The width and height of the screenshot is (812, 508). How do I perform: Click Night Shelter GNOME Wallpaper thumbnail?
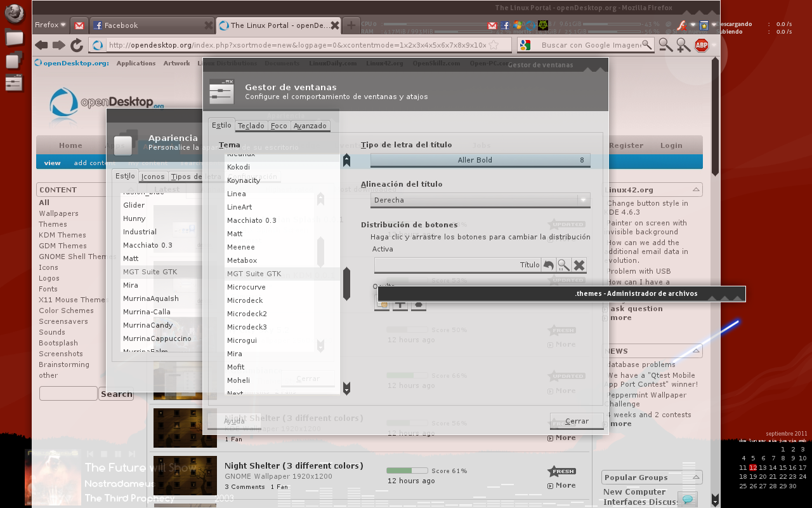(185, 476)
